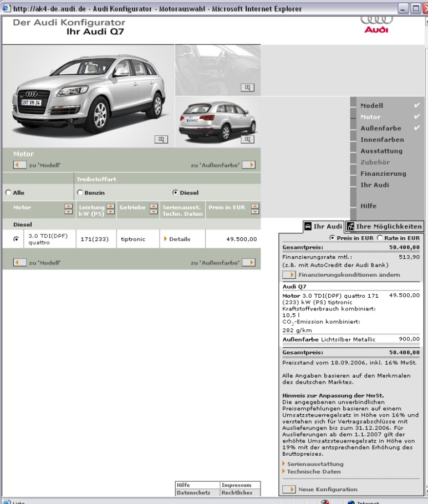Choose 'Rate in EUR' display option

[380, 237]
